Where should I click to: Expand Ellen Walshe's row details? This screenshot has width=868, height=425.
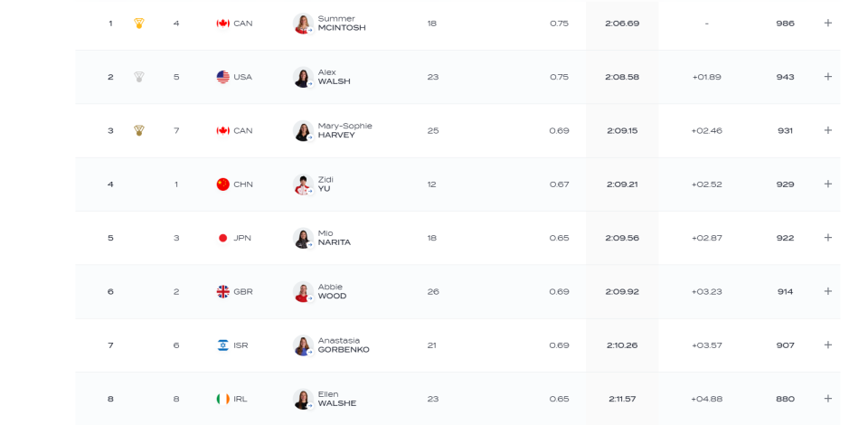coord(828,399)
